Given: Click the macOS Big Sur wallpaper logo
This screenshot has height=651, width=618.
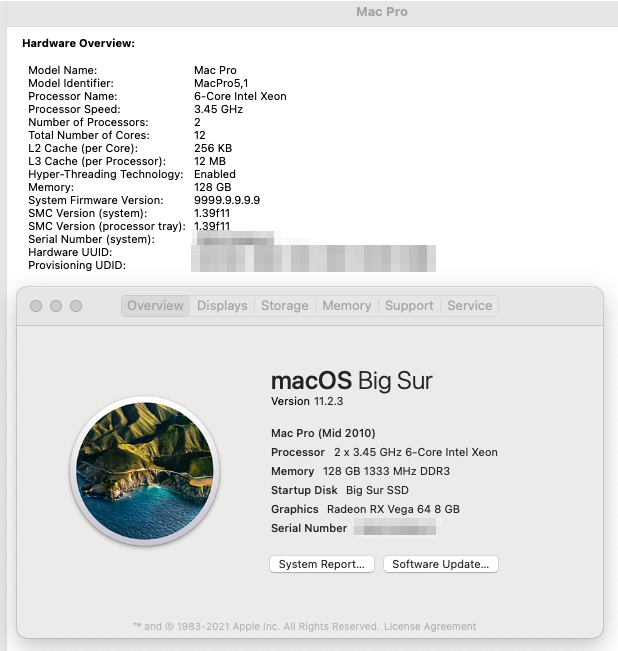Looking at the screenshot, I should (144, 470).
